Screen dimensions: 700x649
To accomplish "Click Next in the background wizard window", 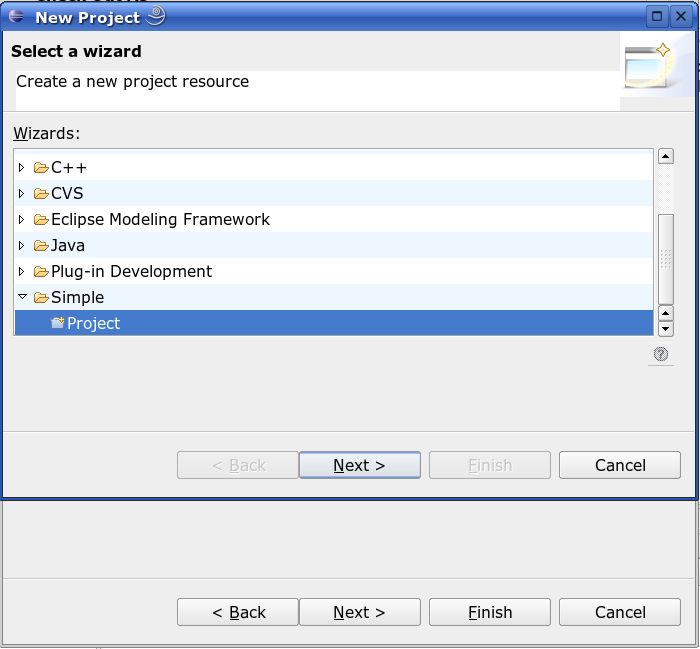I will 359,612.
